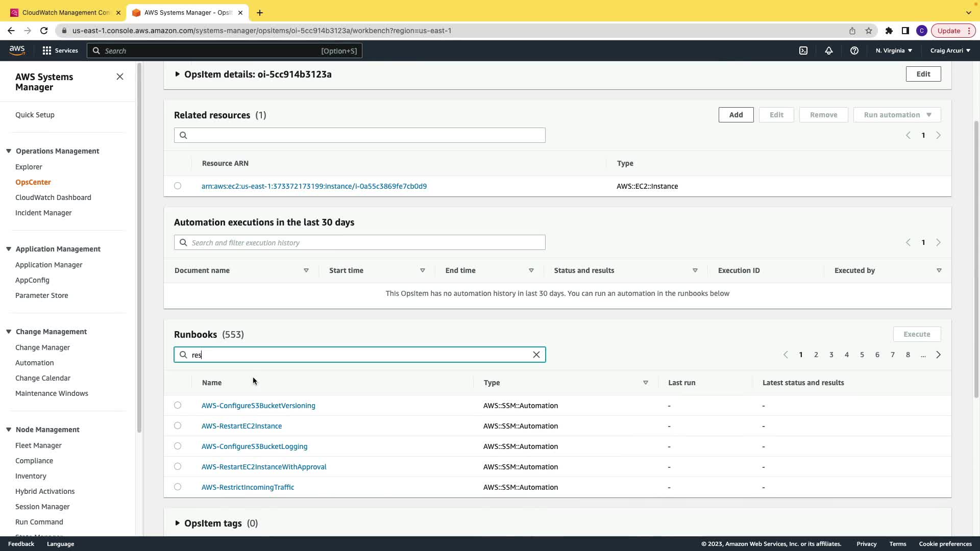Open browser extensions puzzle icon

click(889, 31)
